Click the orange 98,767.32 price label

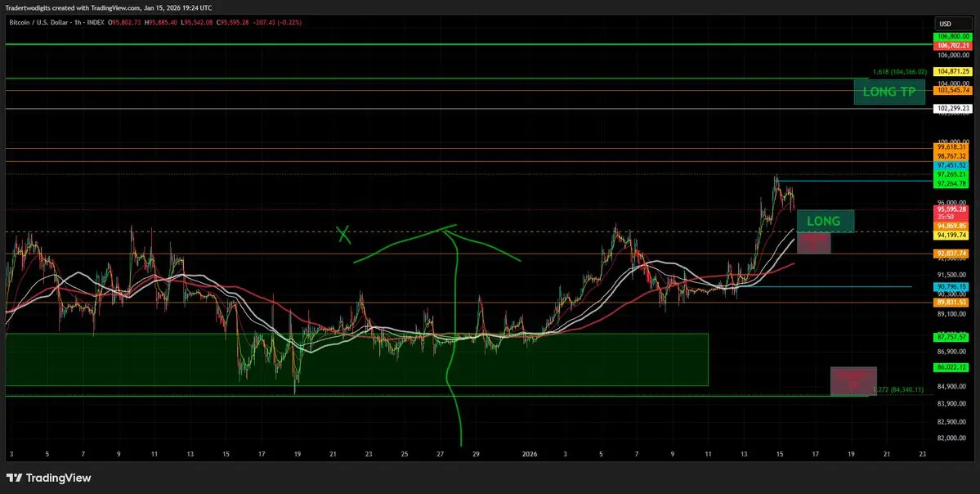click(952, 155)
